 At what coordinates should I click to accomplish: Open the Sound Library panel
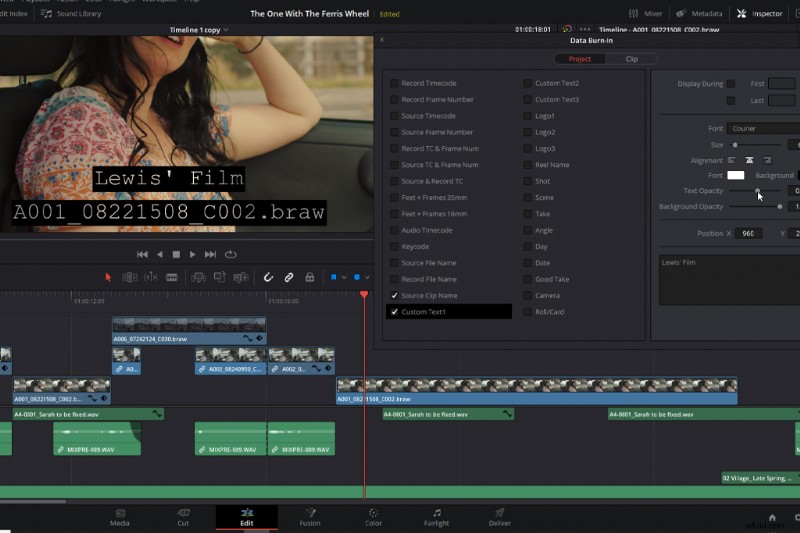click(71, 14)
